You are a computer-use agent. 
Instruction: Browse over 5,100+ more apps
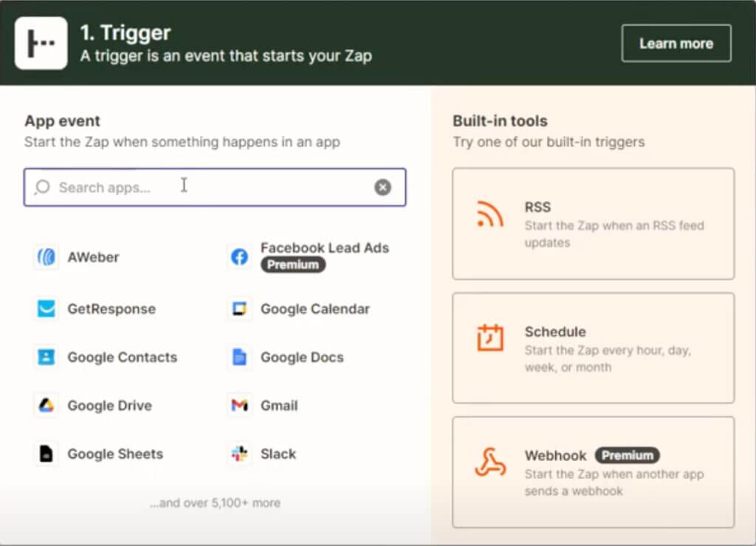[x=215, y=502]
